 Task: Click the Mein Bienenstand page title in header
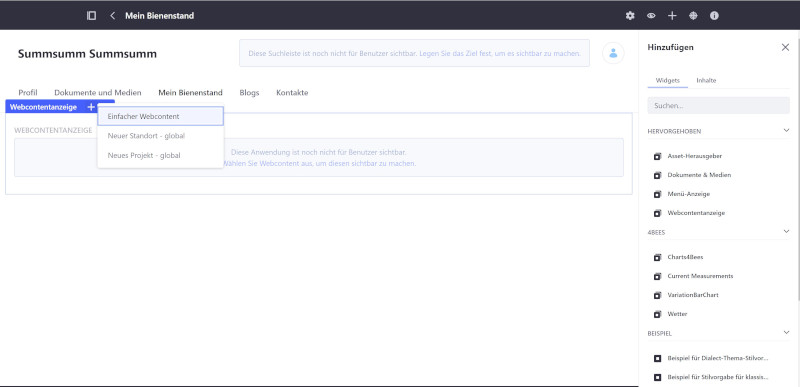pyautogui.click(x=160, y=16)
